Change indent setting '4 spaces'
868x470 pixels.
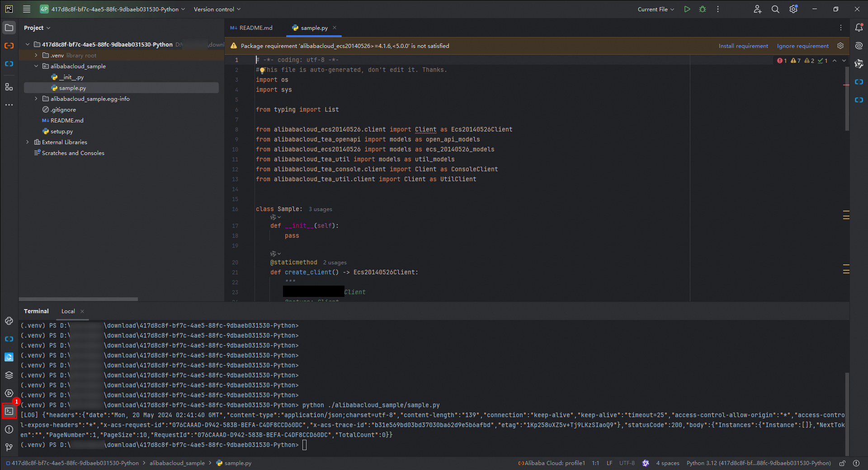tap(668, 463)
